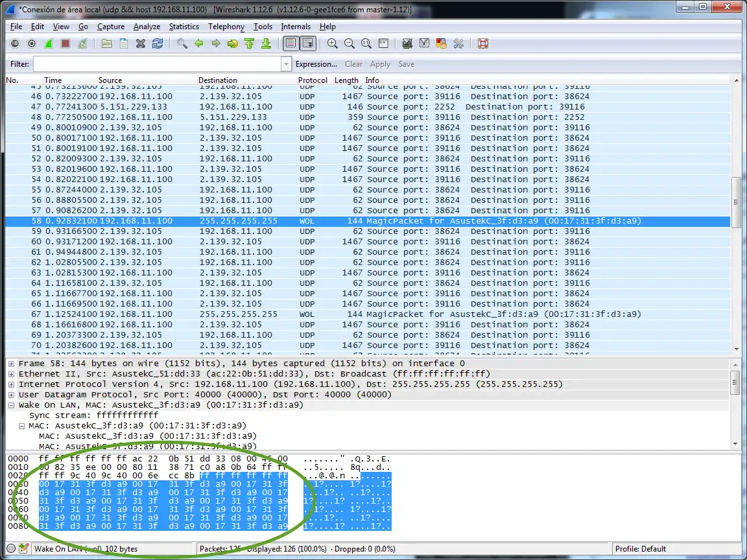Open the Analyze menu
Viewport: 747px width, 560px height.
[147, 27]
